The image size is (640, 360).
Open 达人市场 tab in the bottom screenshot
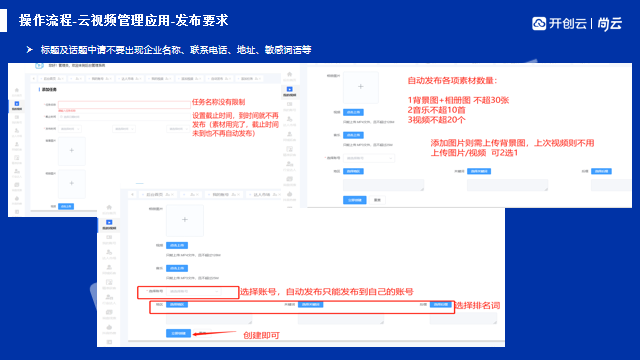point(263,195)
